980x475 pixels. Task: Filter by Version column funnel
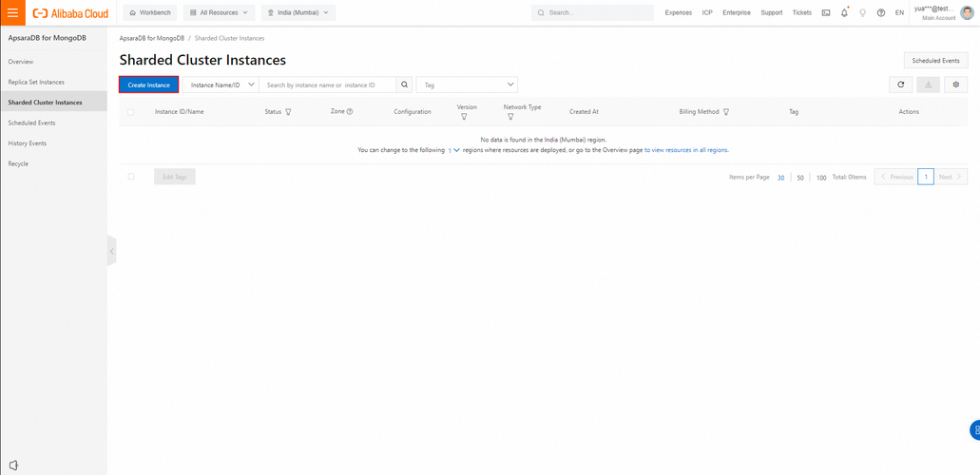pyautogui.click(x=464, y=117)
